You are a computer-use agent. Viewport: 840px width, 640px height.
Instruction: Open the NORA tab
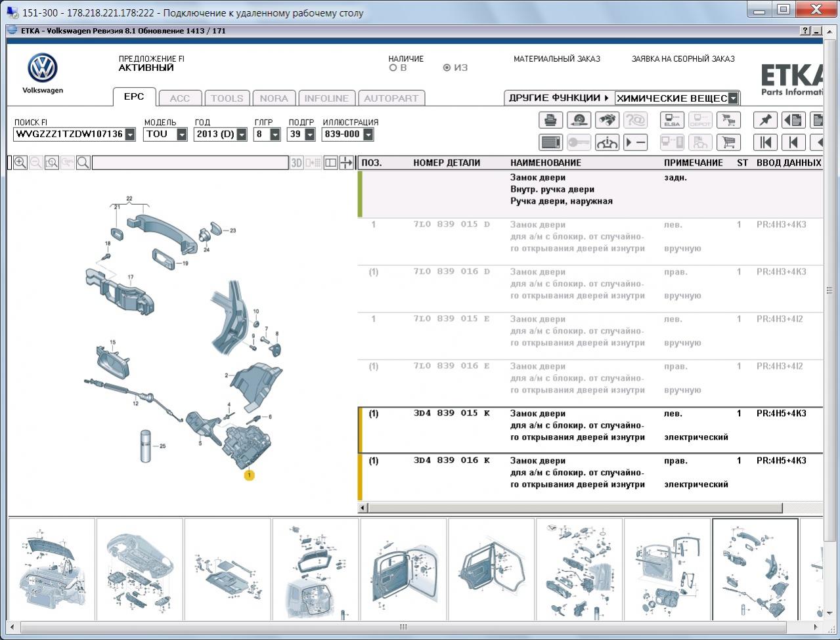(274, 98)
